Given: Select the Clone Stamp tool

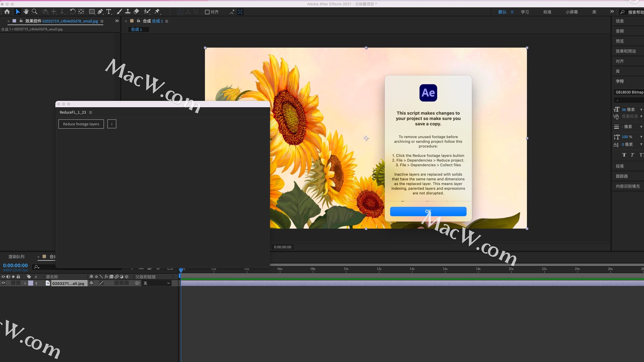Looking at the screenshot, I should click(128, 12).
